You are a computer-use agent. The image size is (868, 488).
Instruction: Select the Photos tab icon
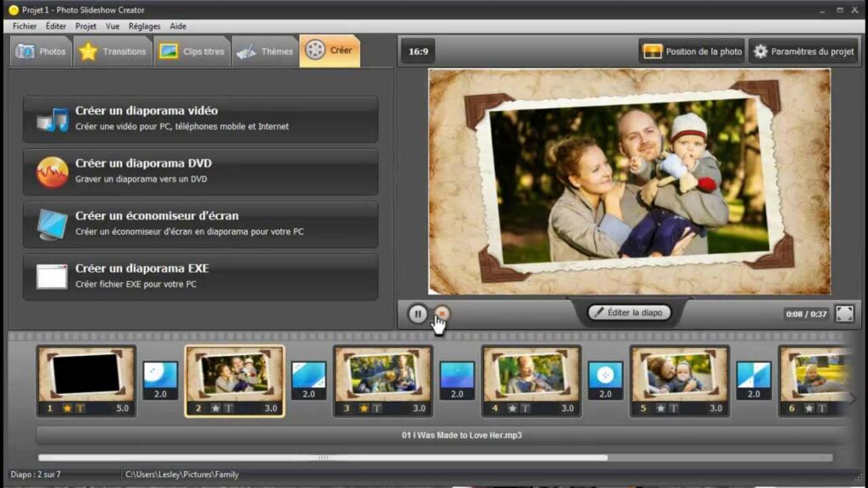coord(26,50)
